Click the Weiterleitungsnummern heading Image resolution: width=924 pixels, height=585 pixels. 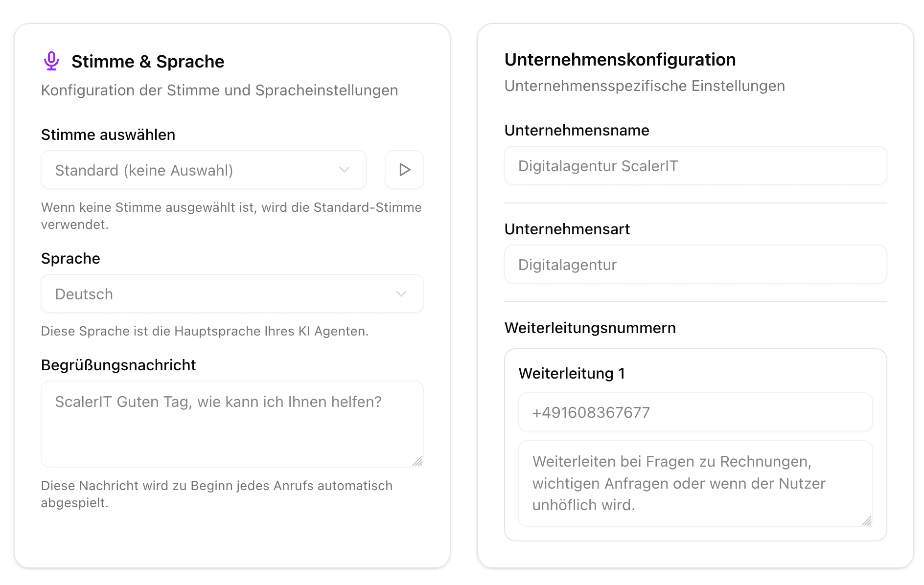coord(590,328)
